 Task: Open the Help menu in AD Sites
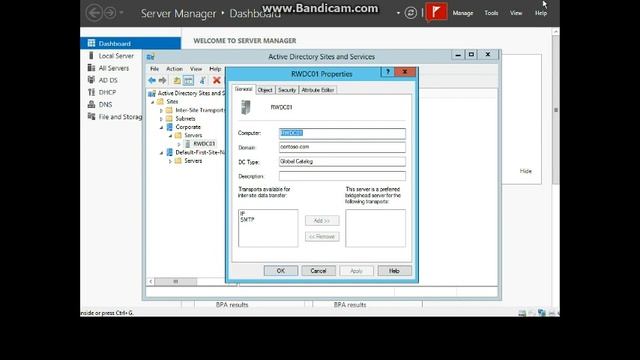(x=215, y=69)
